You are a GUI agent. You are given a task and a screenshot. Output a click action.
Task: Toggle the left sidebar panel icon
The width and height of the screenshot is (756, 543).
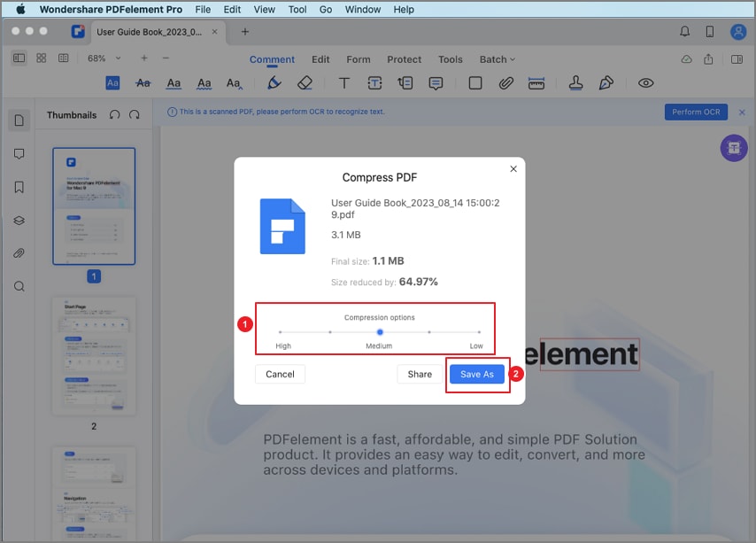click(19, 58)
